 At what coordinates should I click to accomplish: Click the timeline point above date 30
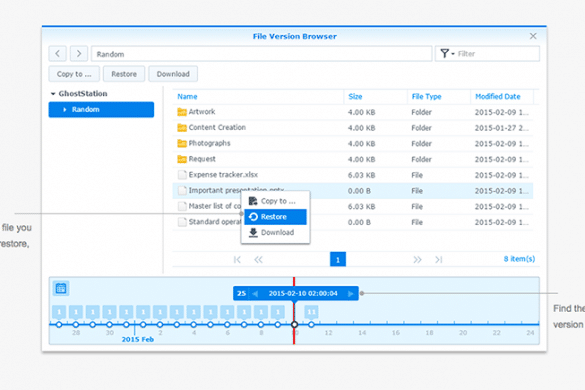point(109,325)
